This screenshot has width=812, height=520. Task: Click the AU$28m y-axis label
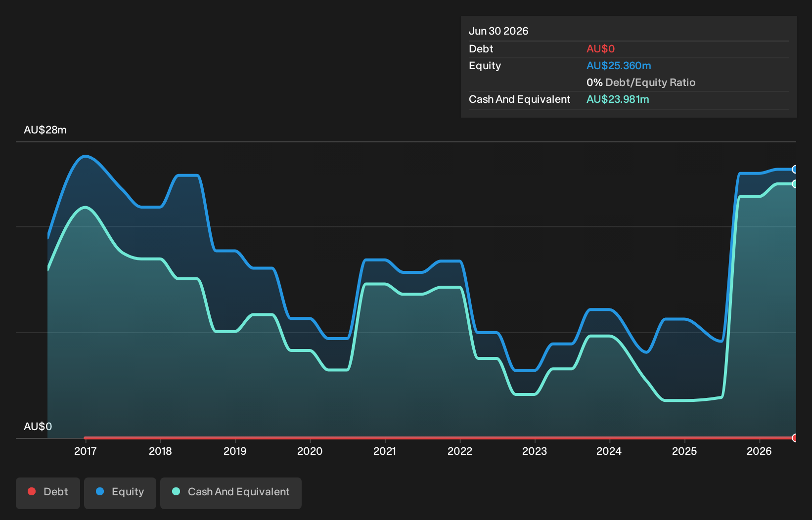coord(45,130)
